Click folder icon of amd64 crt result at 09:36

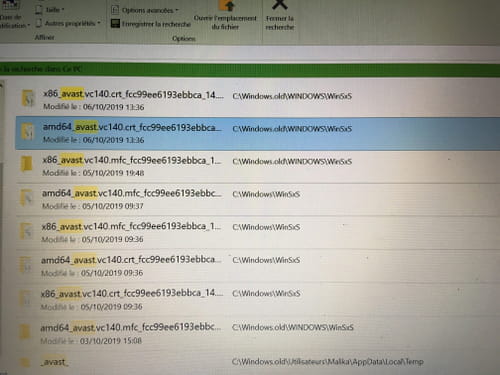pos(25,265)
